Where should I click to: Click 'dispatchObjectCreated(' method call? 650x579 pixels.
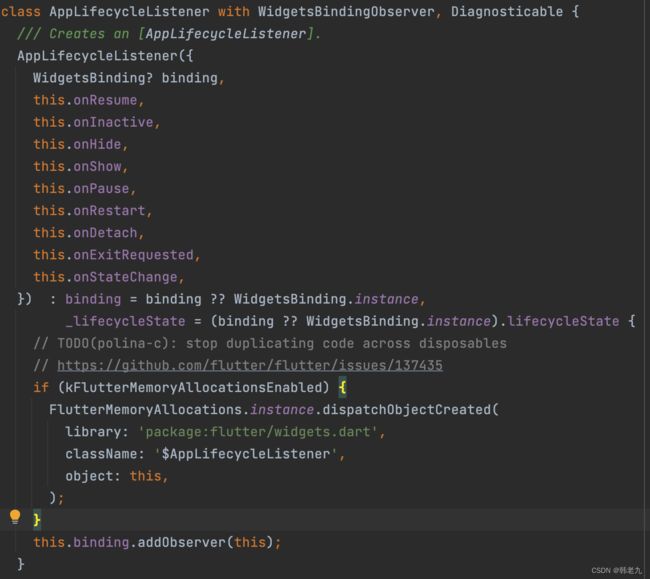point(410,410)
